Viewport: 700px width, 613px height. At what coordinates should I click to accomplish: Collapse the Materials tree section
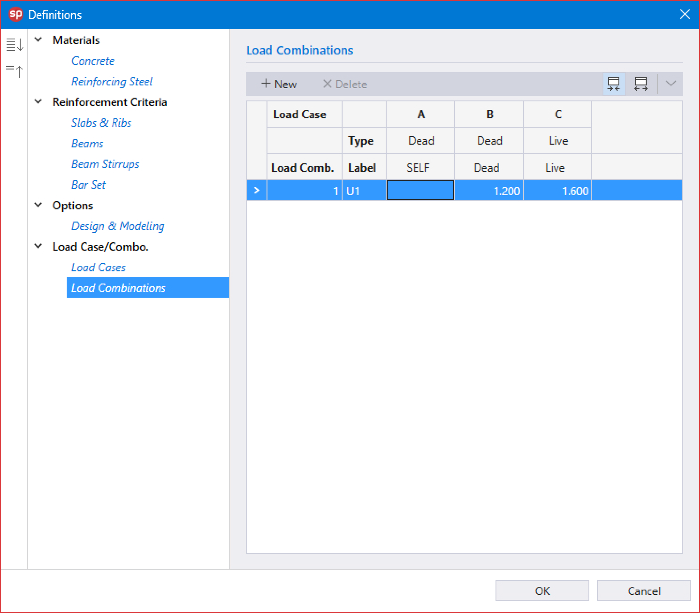[x=39, y=40]
